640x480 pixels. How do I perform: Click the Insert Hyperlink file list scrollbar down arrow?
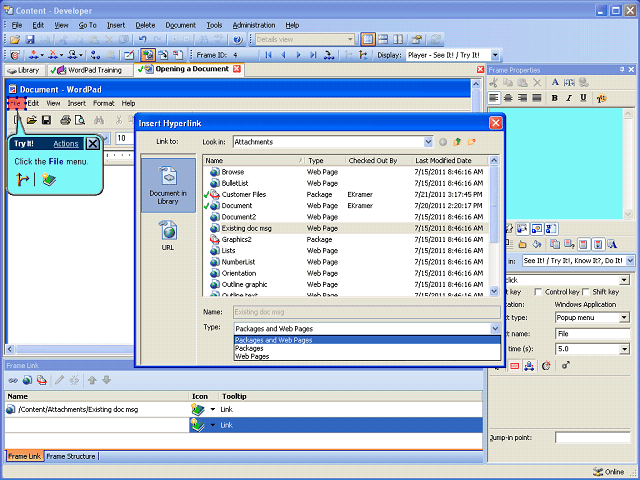(494, 291)
